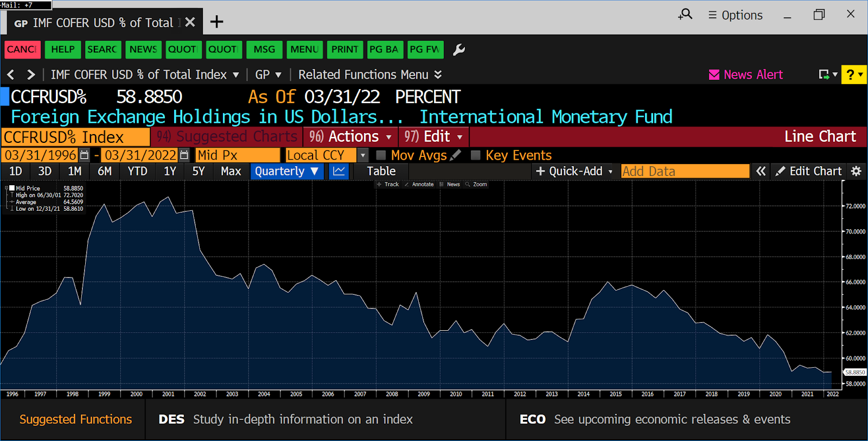
Task: Go back with the left arrow
Action: click(11, 74)
